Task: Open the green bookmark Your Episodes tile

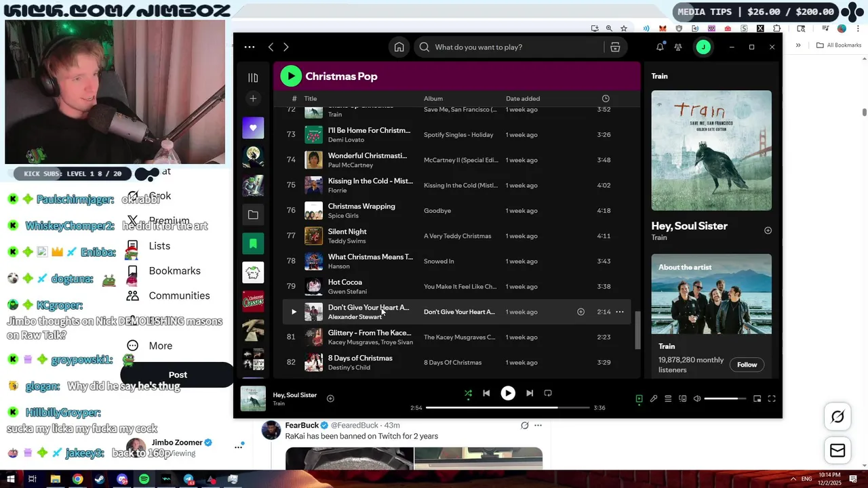Action: (253, 243)
